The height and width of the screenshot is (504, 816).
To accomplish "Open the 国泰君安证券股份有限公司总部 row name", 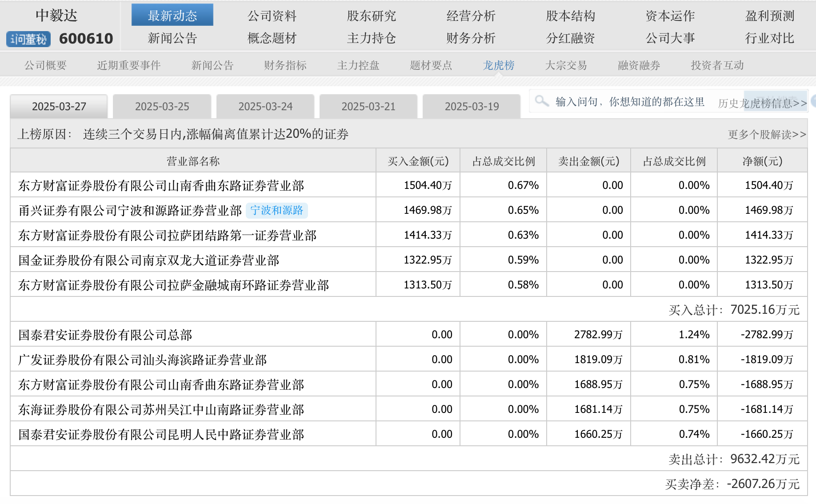I will (105, 335).
